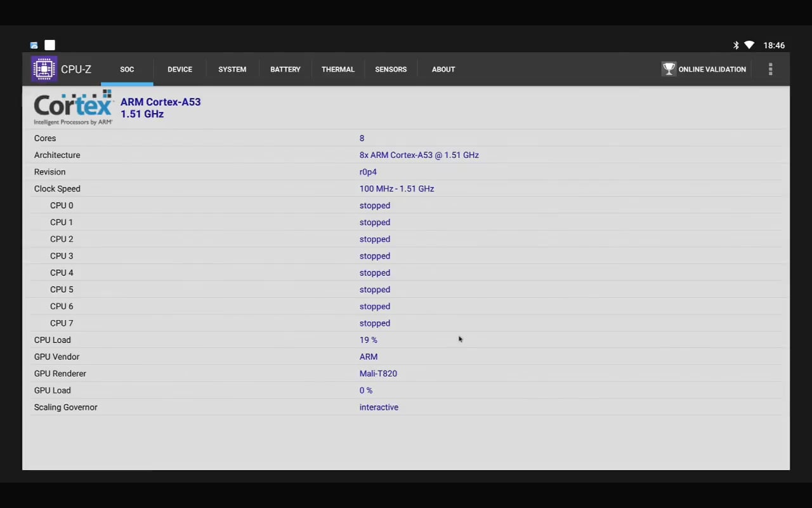Select the CPU 4 row label

(x=62, y=273)
